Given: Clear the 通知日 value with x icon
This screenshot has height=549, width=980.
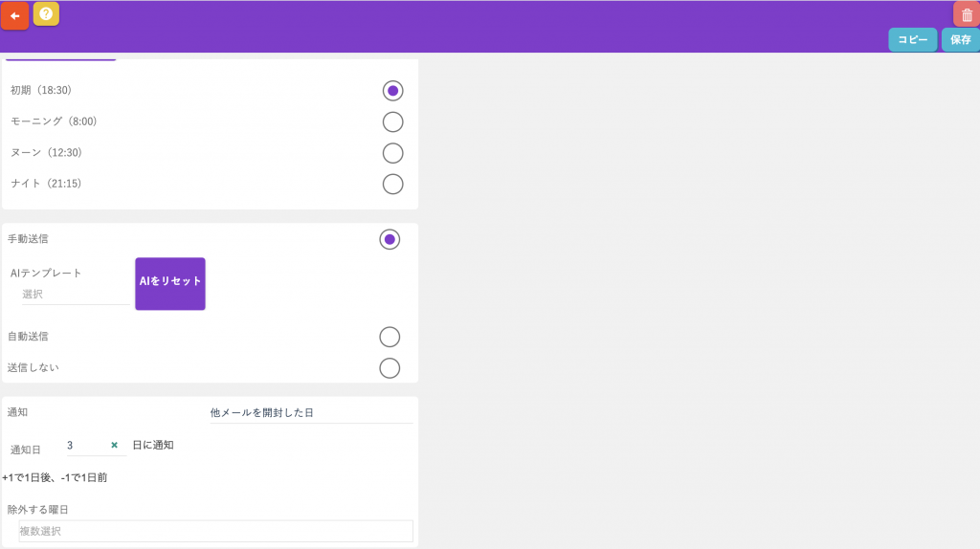Looking at the screenshot, I should point(114,445).
